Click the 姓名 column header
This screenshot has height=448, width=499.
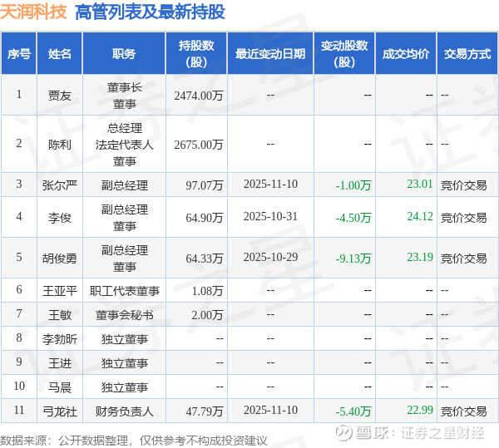coord(60,53)
